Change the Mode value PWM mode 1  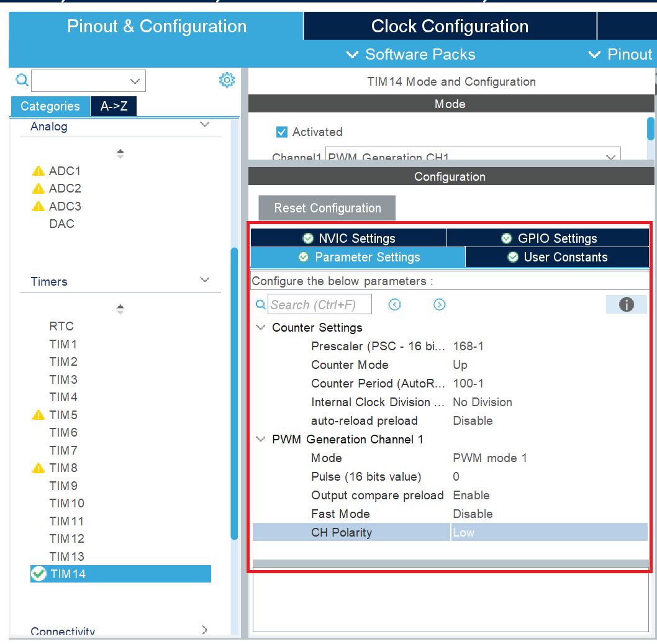[489, 458]
